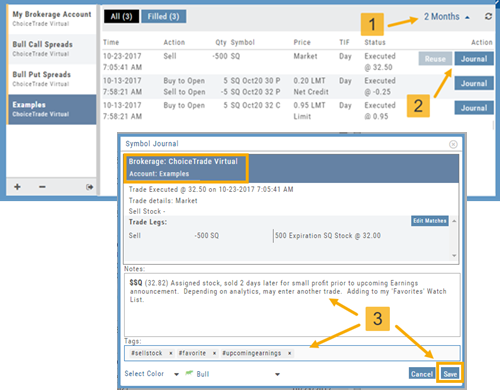Click the account logout arrow icon

click(x=89, y=187)
